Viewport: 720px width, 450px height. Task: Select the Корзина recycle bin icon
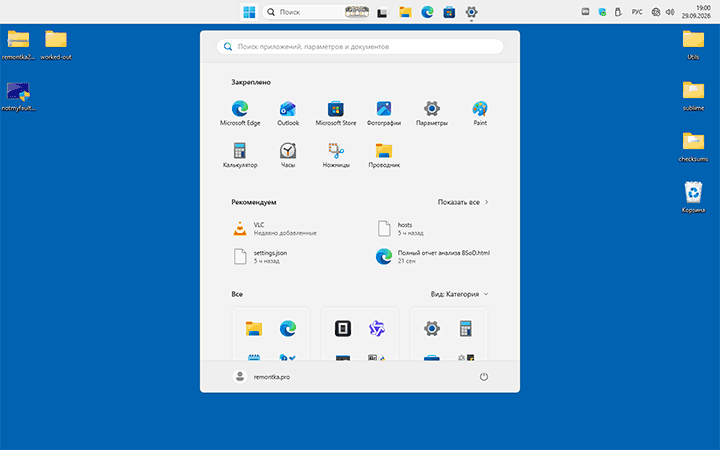coord(693,197)
